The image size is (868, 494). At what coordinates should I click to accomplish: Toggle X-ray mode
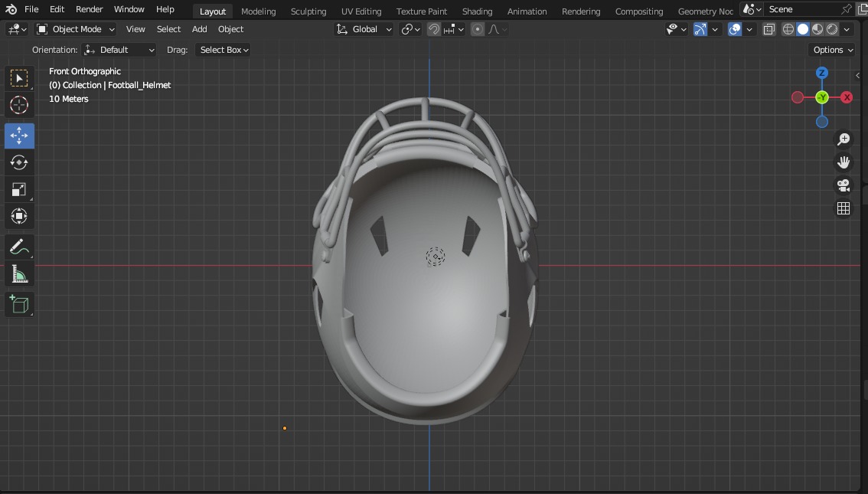point(769,29)
